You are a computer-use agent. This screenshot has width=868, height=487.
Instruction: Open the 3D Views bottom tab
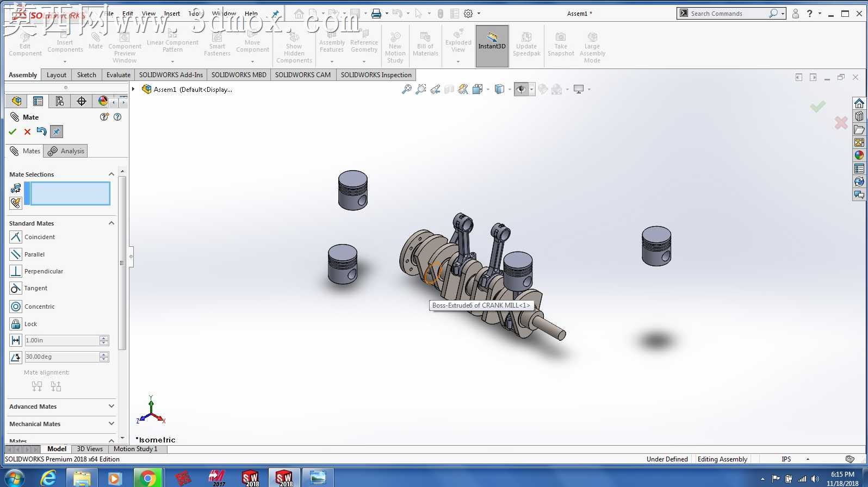coord(90,449)
